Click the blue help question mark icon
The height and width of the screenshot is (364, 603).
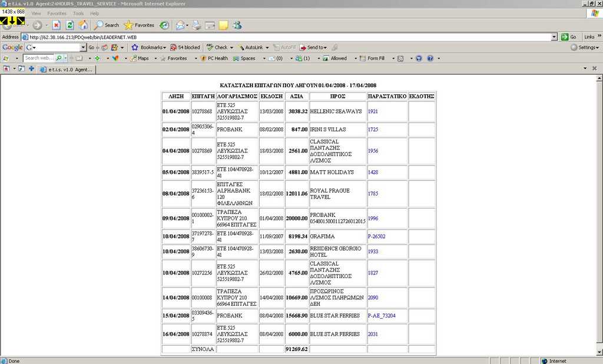pos(430,58)
